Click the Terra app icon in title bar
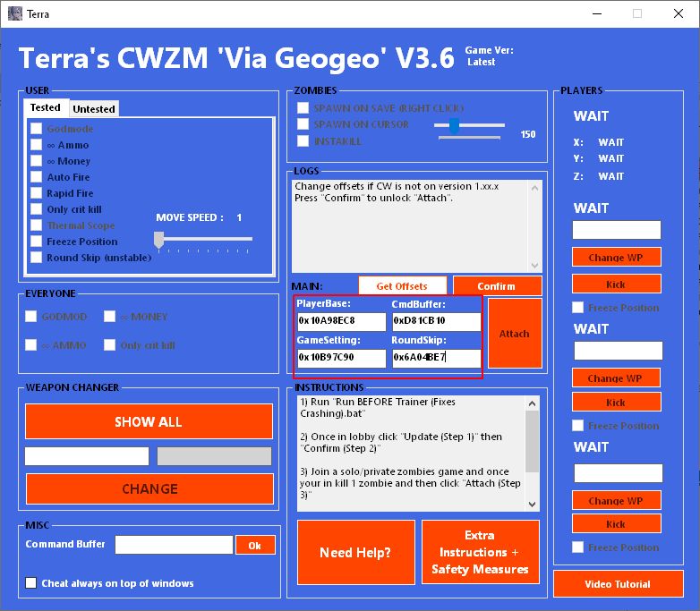The width and height of the screenshot is (700, 611). (x=14, y=13)
